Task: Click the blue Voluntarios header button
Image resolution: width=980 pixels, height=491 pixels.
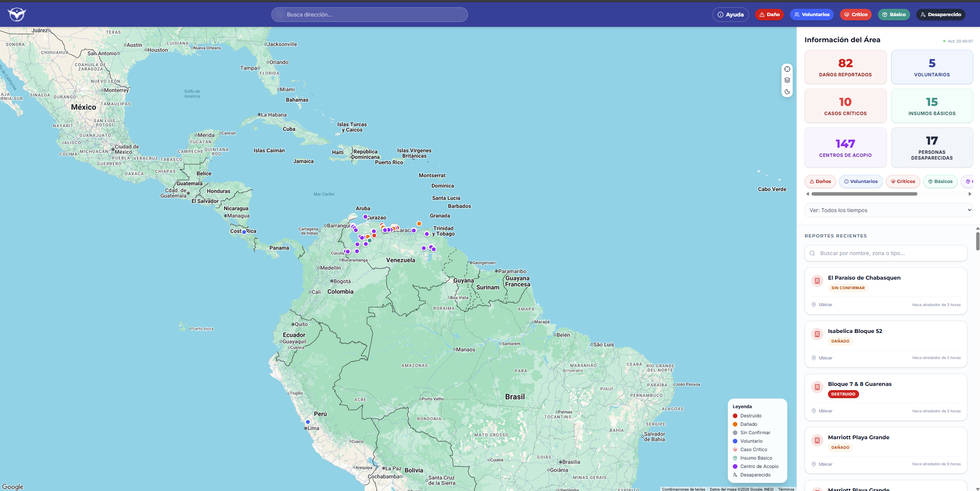Action: pyautogui.click(x=812, y=15)
